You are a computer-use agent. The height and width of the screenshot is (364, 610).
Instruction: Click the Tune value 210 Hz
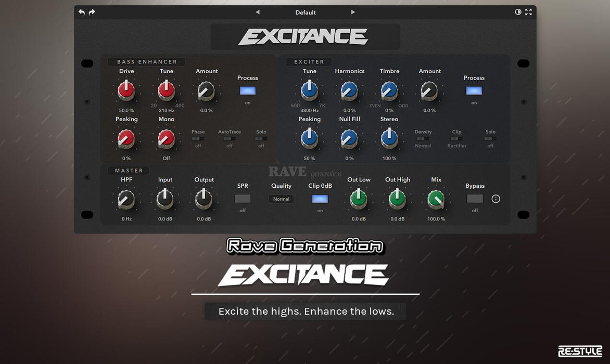[167, 110]
